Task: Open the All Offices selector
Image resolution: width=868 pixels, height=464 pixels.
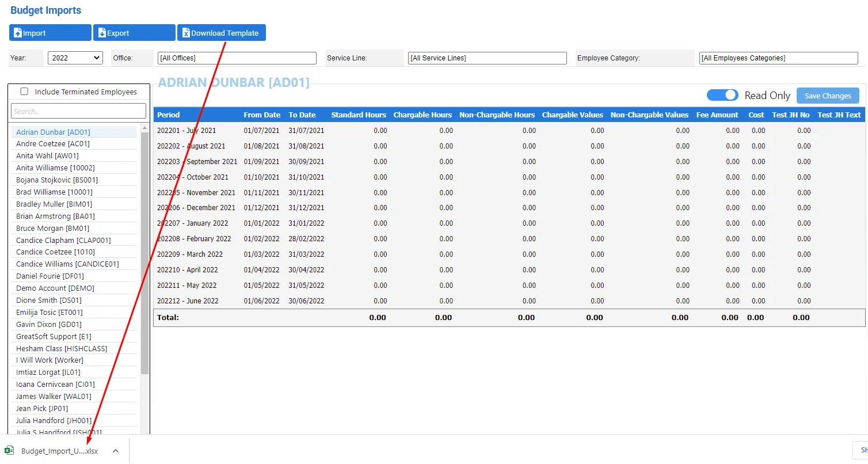Action: (237, 58)
